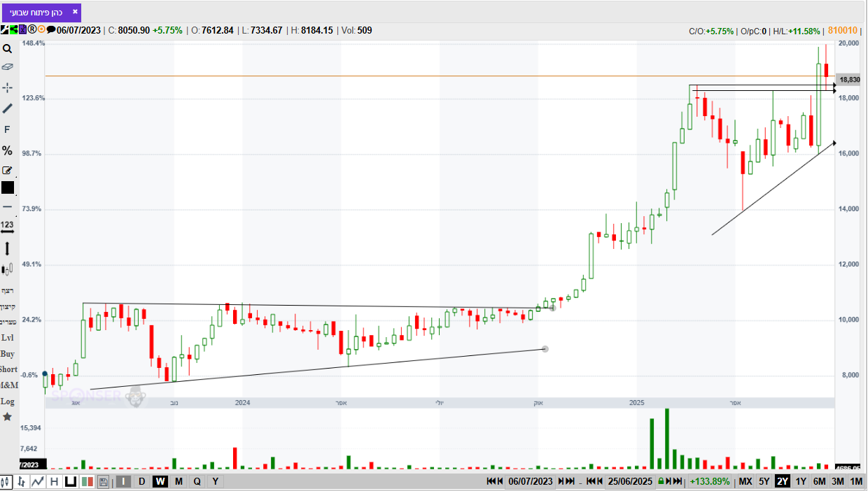The height and width of the screenshot is (491, 868).
Task: Select the vertical measure arrow tool
Action: [x=7, y=248]
